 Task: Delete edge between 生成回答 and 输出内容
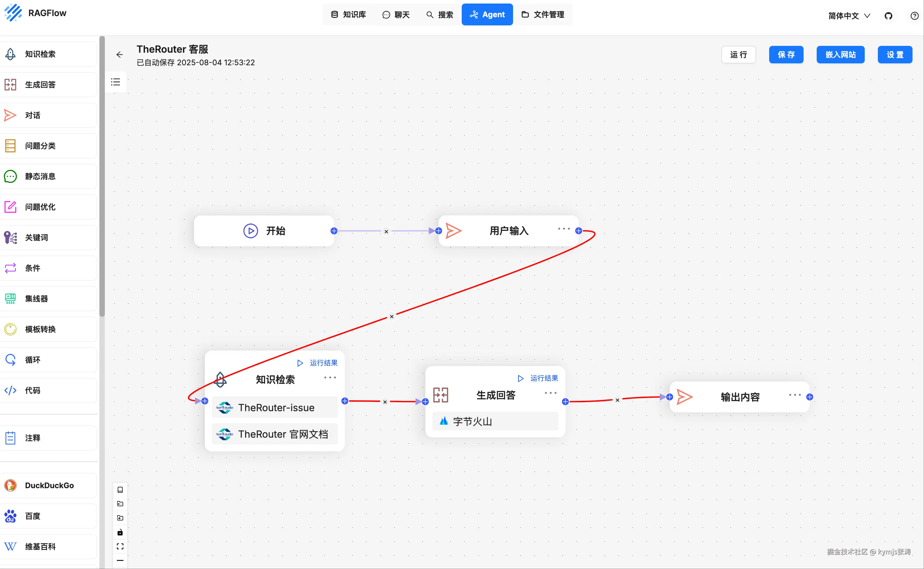pyautogui.click(x=617, y=400)
